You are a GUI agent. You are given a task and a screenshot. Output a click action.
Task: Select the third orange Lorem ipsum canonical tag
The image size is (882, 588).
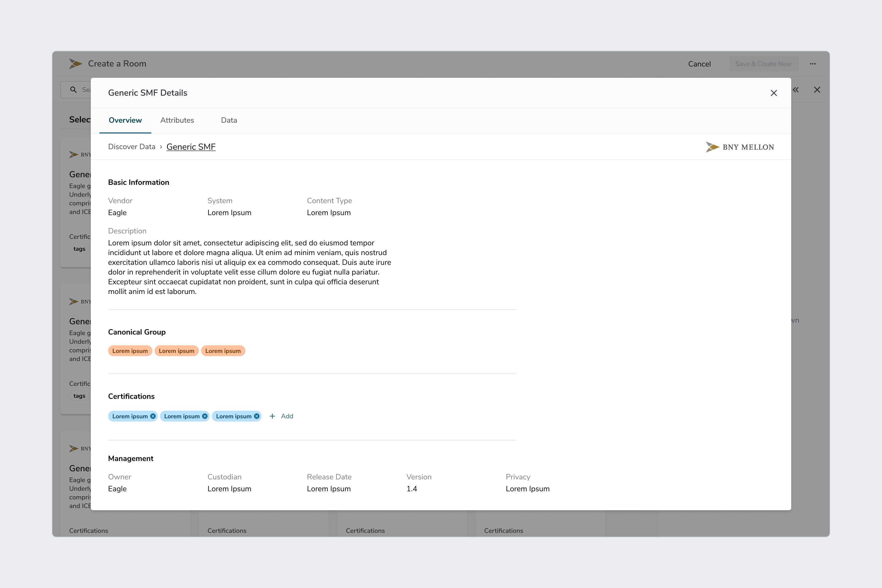click(x=223, y=351)
